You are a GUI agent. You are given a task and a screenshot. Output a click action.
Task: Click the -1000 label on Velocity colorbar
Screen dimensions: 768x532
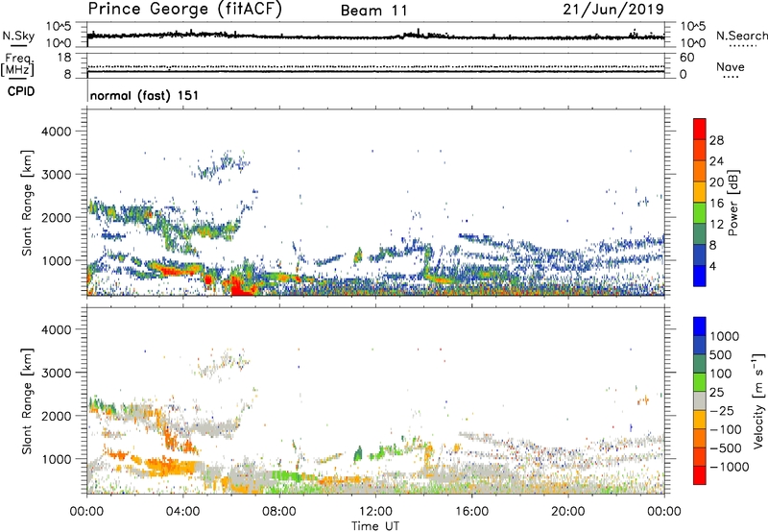(729, 467)
